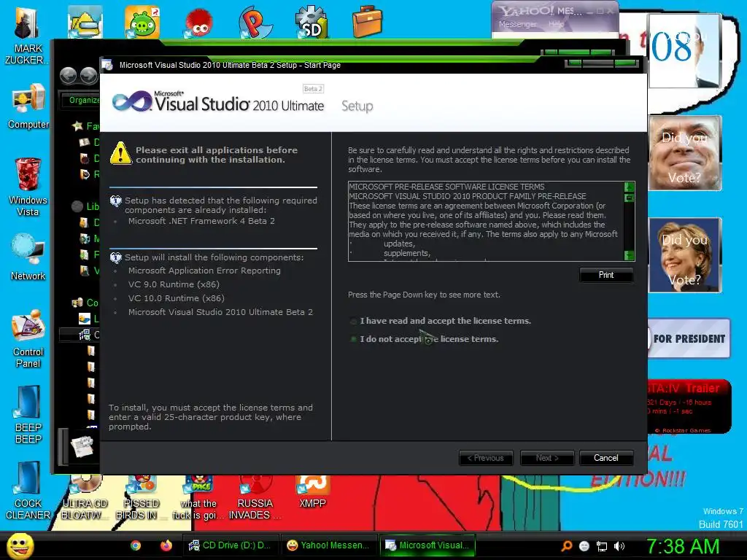
Task: Click the McCain Did you Vote gadget
Action: click(x=684, y=153)
